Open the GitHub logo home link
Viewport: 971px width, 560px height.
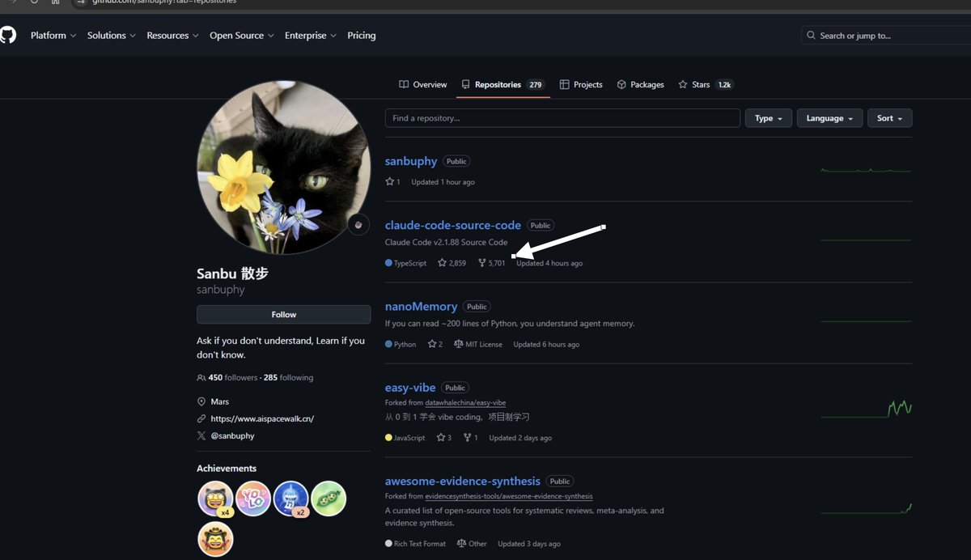coord(6,35)
